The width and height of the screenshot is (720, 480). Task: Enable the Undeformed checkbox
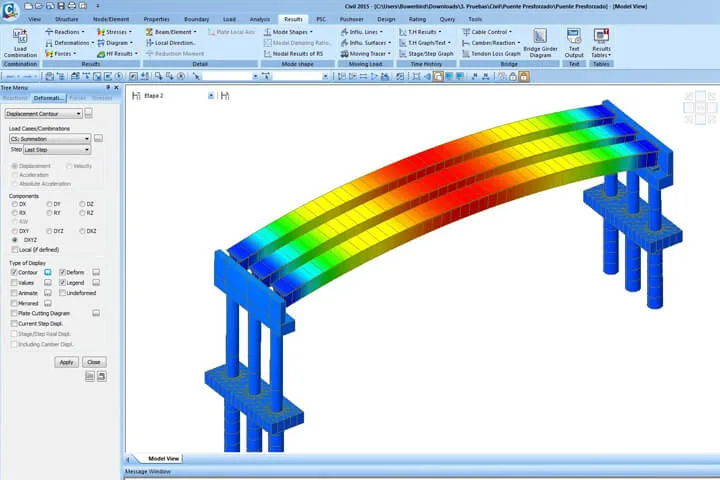click(62, 293)
